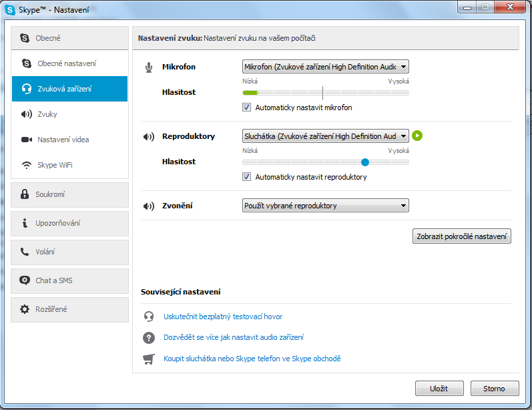Click Zobrazit pokročilé nastavení button
This screenshot has height=410, width=532.
pyautogui.click(x=461, y=236)
